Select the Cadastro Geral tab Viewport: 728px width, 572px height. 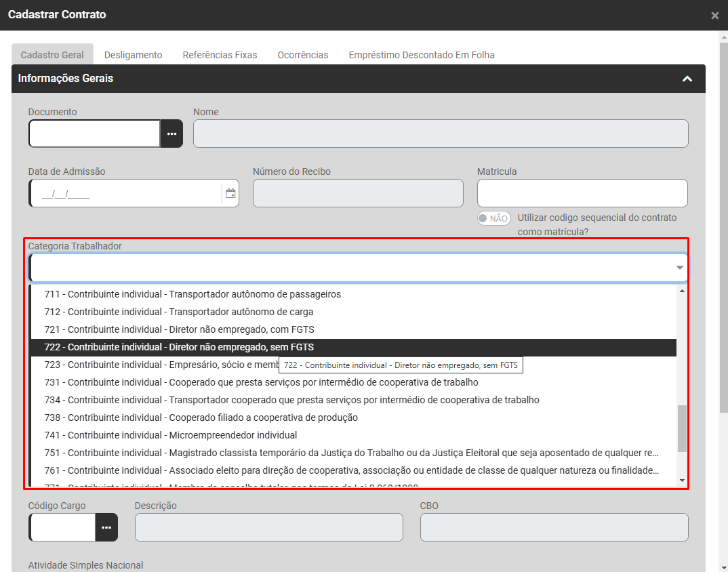[x=52, y=55]
